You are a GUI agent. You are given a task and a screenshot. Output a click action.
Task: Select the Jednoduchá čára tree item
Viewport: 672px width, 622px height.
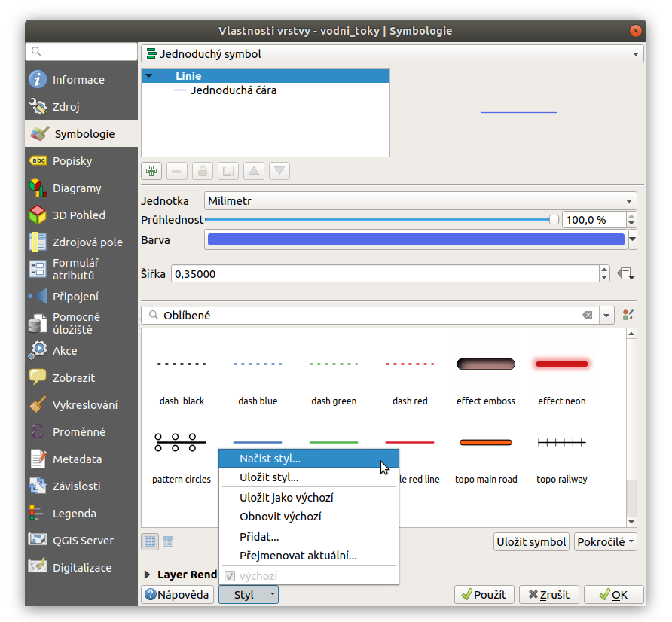234,90
